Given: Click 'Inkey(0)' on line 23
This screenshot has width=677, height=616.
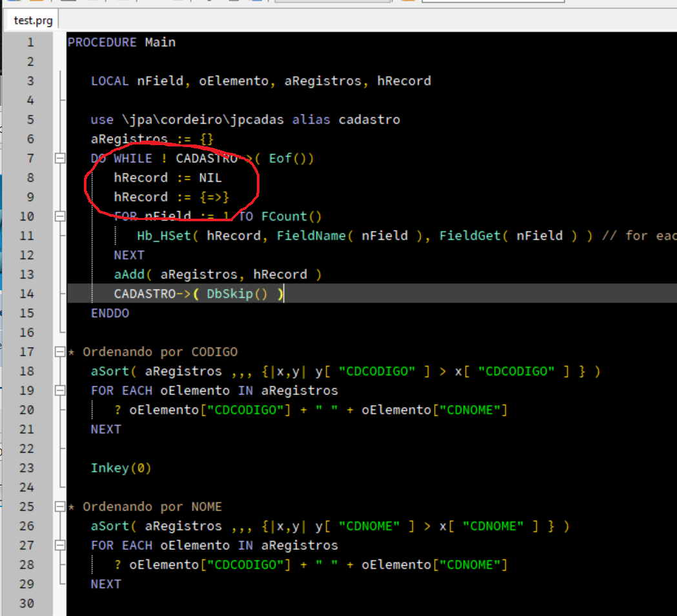Looking at the screenshot, I should [x=121, y=468].
